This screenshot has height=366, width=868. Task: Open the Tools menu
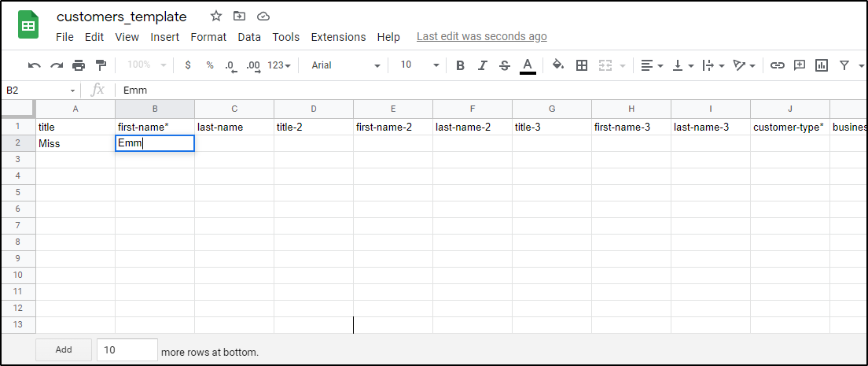tap(285, 36)
